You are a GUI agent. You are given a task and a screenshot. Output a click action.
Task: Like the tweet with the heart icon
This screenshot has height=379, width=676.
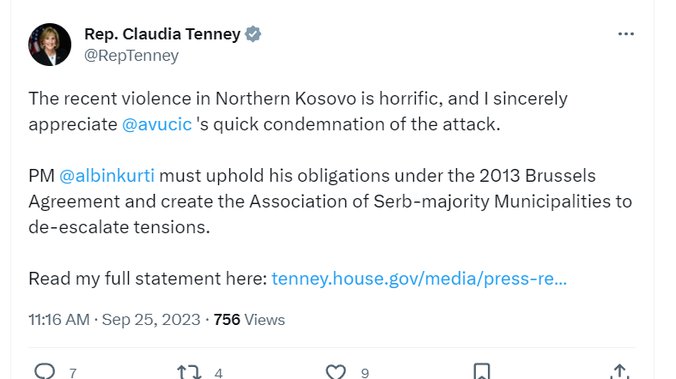coord(335,372)
